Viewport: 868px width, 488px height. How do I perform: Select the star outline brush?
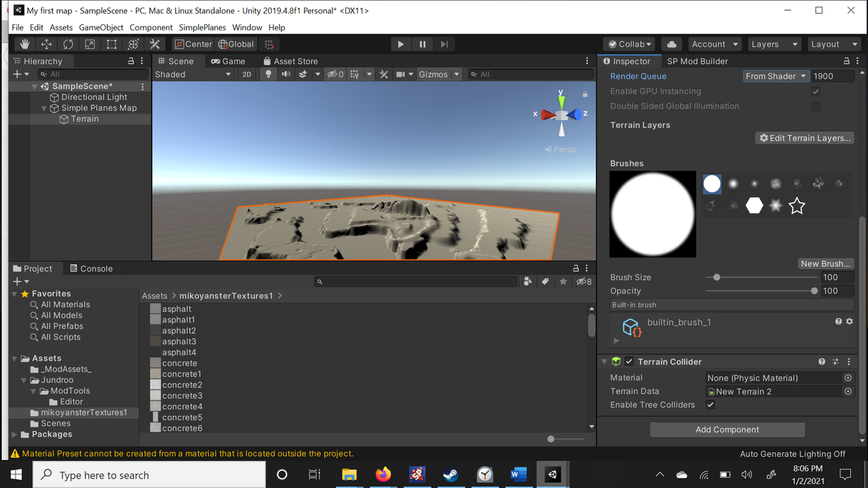(x=797, y=205)
